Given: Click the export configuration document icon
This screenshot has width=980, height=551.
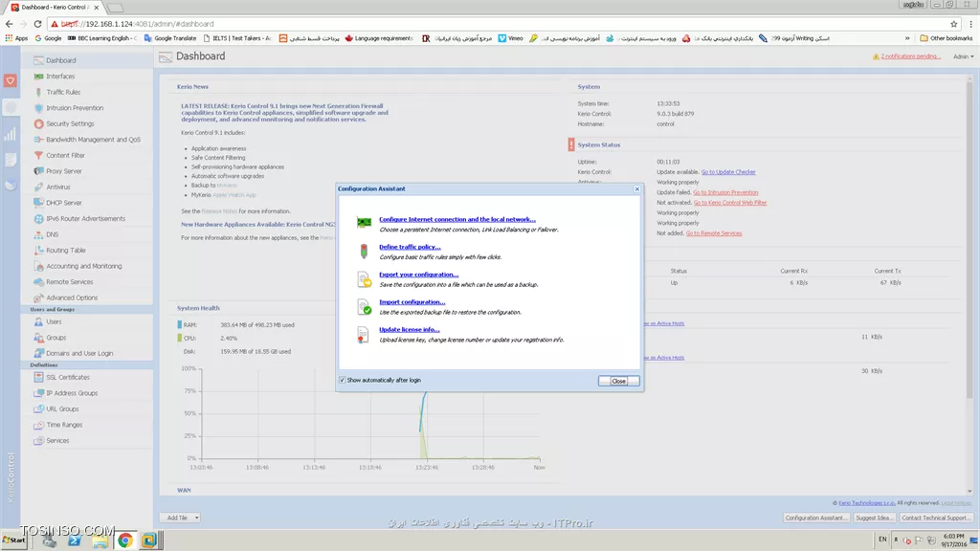Looking at the screenshot, I should (x=364, y=279).
